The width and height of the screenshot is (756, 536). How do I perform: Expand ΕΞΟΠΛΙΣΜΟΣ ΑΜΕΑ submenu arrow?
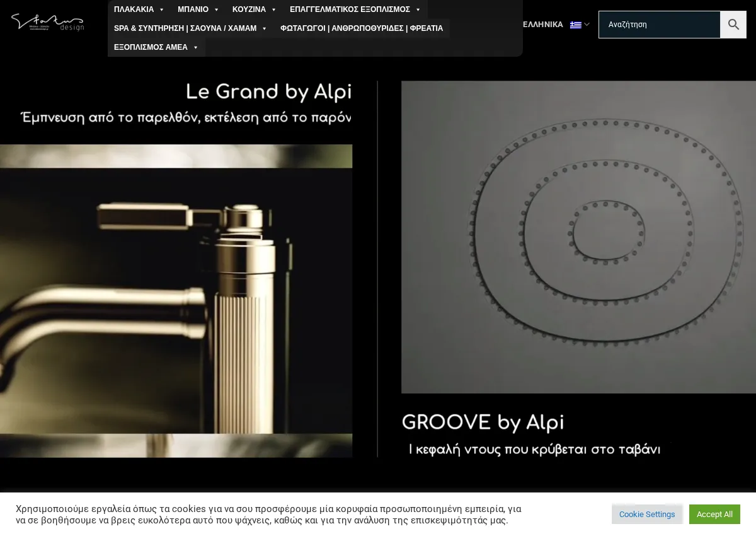pyautogui.click(x=196, y=47)
